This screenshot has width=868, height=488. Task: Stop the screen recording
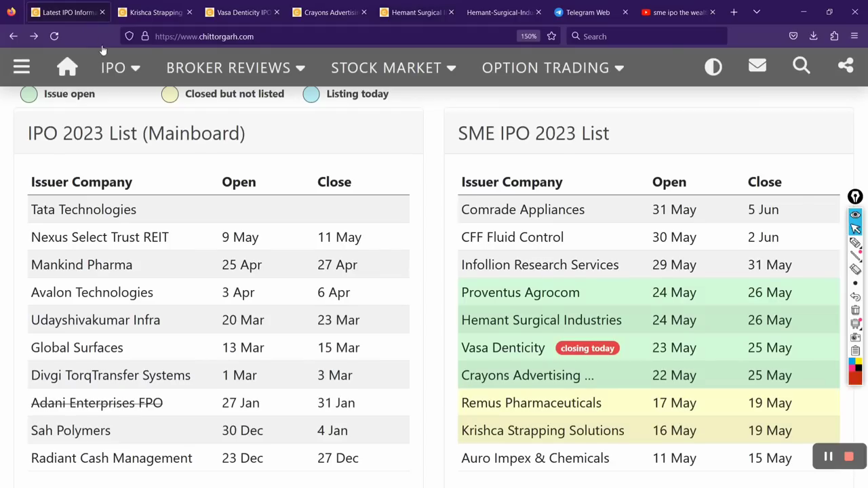tap(848, 457)
